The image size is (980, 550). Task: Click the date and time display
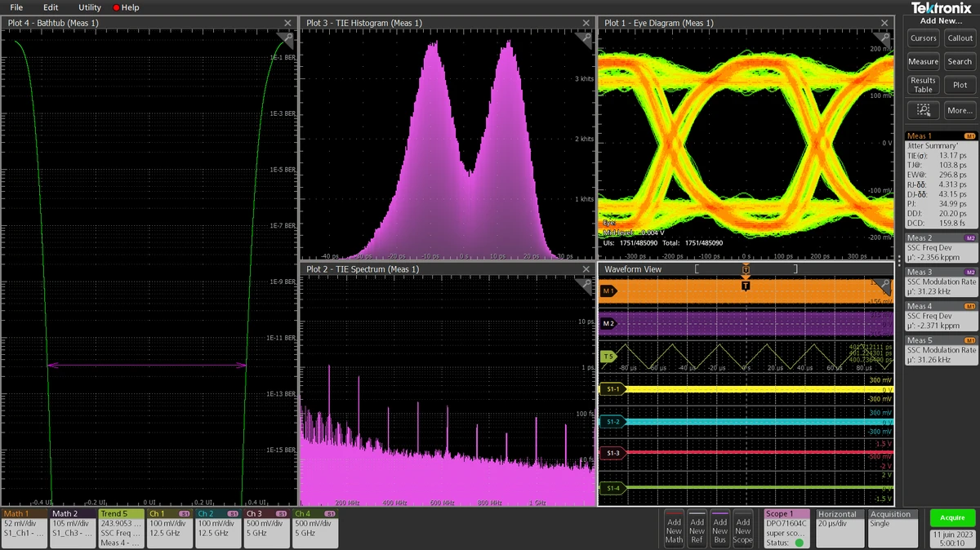point(951,537)
